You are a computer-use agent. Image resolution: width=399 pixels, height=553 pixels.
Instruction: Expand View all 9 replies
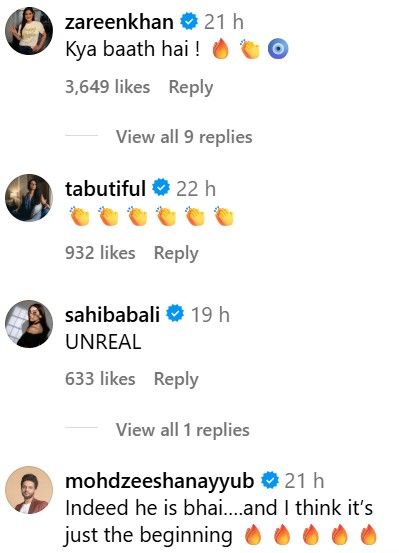[184, 136]
